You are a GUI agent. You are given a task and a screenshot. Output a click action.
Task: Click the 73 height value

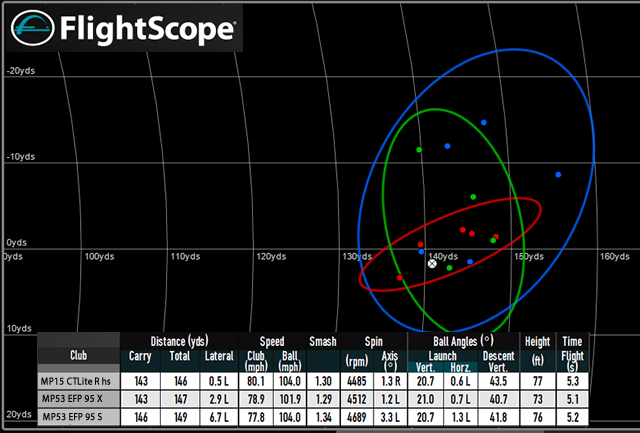(x=538, y=399)
